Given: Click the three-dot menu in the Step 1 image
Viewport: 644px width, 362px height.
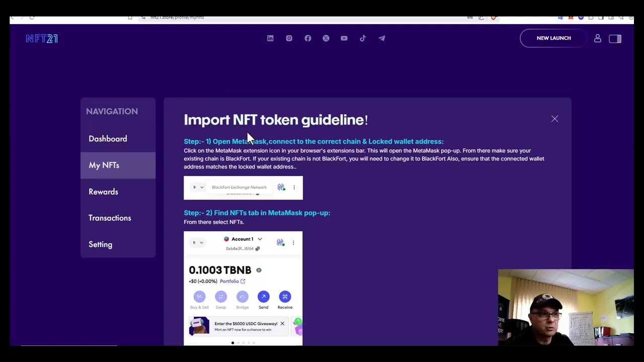Looking at the screenshot, I should pos(294,188).
